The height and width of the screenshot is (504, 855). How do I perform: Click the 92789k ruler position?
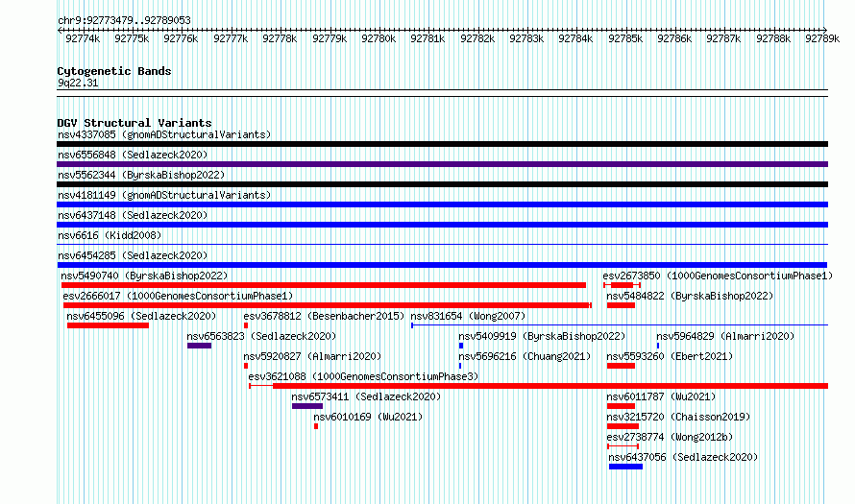pyautogui.click(x=822, y=38)
